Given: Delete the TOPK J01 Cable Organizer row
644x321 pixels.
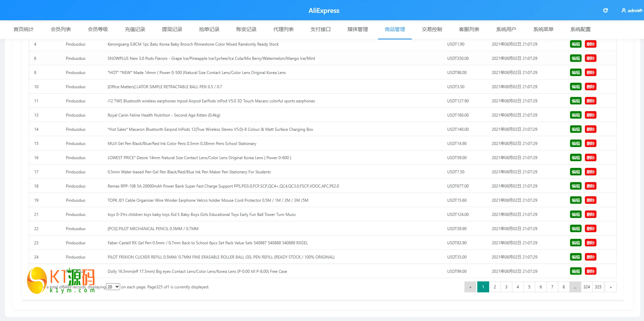Looking at the screenshot, I should pyautogui.click(x=591, y=200).
